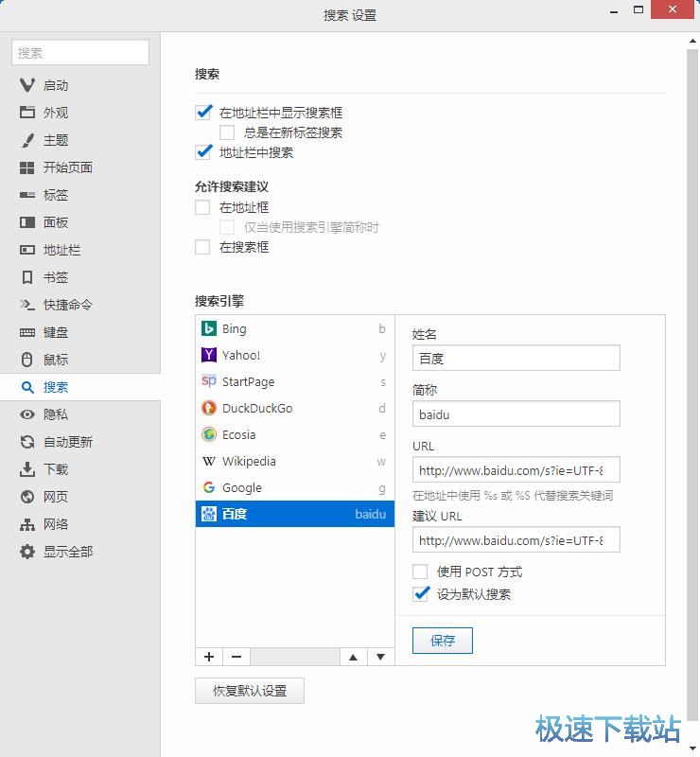This screenshot has height=757, width=700.
Task: Click the DuckDuckGo logo icon
Action: pos(208,409)
